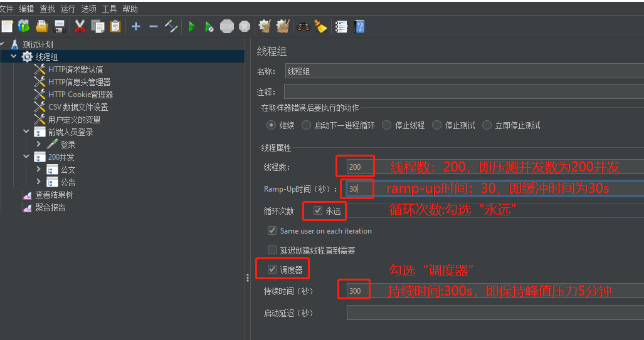Select HTTP信息头管理器 in the tree
Viewport: 644px width, 340px height.
coord(79,82)
